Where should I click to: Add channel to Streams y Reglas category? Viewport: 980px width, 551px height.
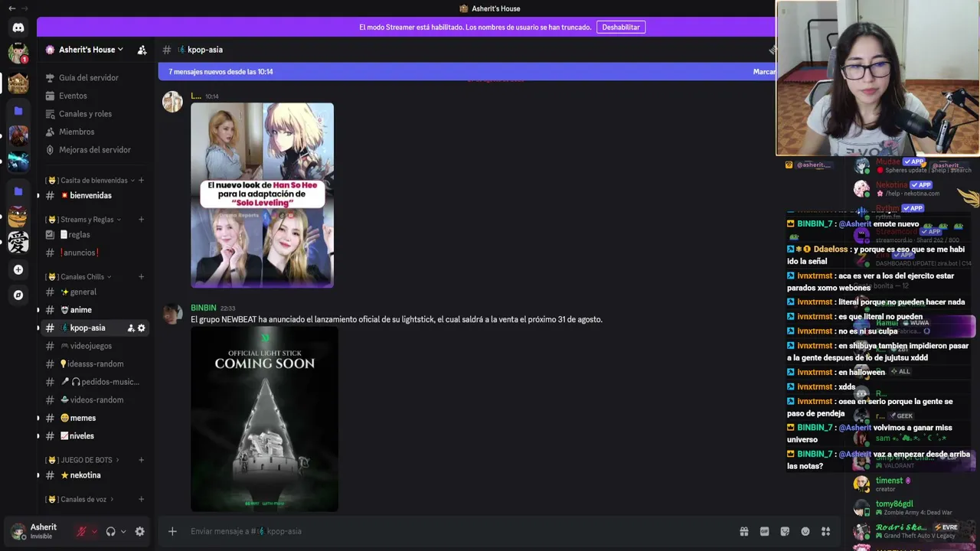pos(141,220)
